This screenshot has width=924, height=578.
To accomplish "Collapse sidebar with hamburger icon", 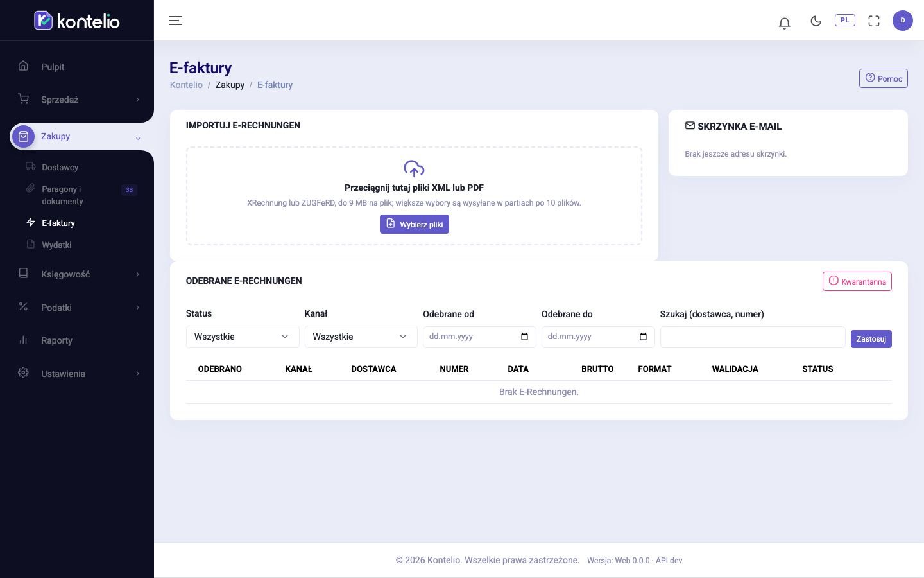I will click(x=176, y=21).
